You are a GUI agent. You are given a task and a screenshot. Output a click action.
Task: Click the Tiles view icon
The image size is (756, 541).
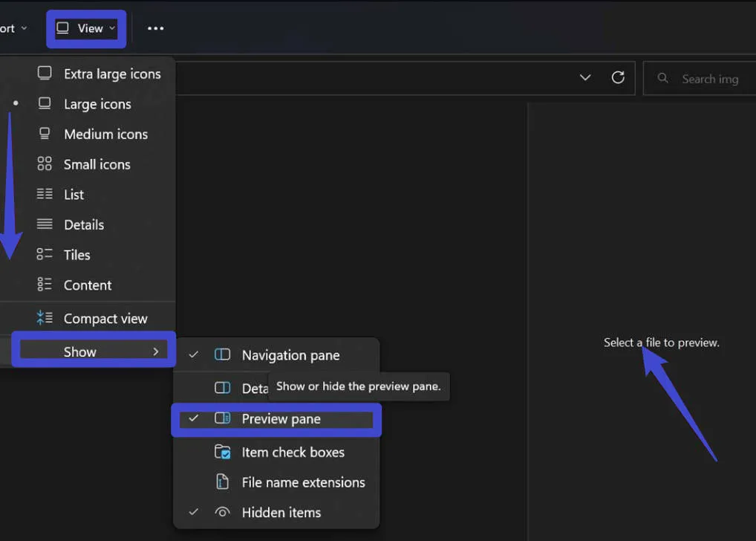(x=45, y=255)
